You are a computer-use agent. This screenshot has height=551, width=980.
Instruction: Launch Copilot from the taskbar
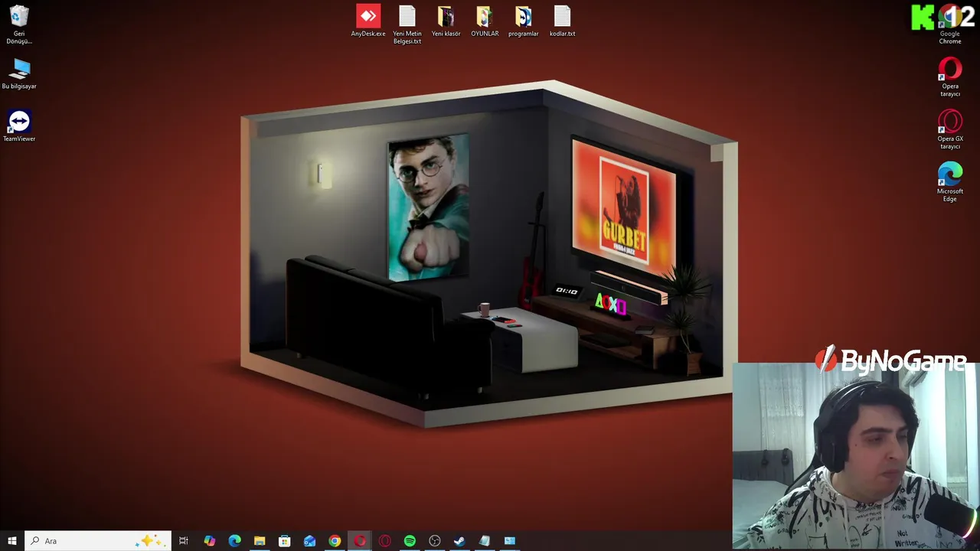pyautogui.click(x=209, y=541)
